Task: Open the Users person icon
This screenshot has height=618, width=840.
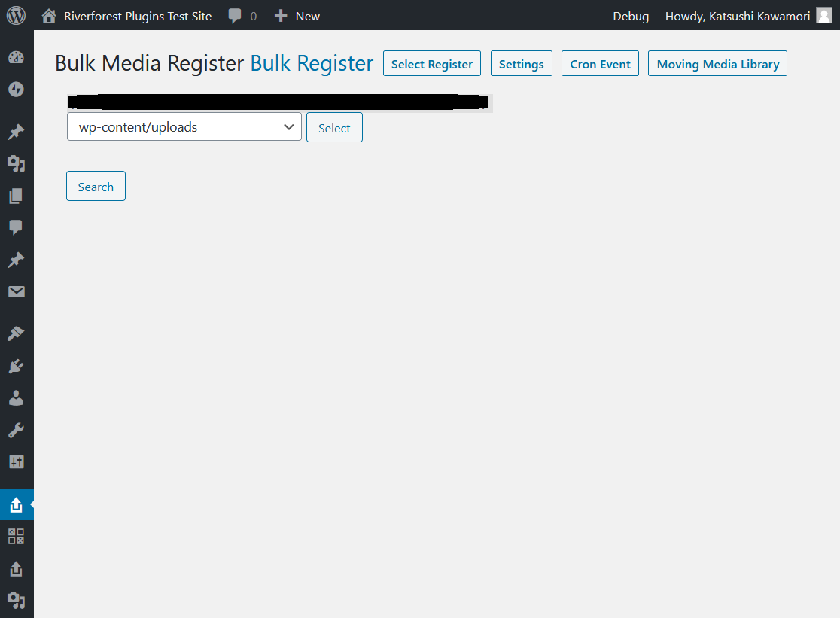Action: pyautogui.click(x=16, y=398)
